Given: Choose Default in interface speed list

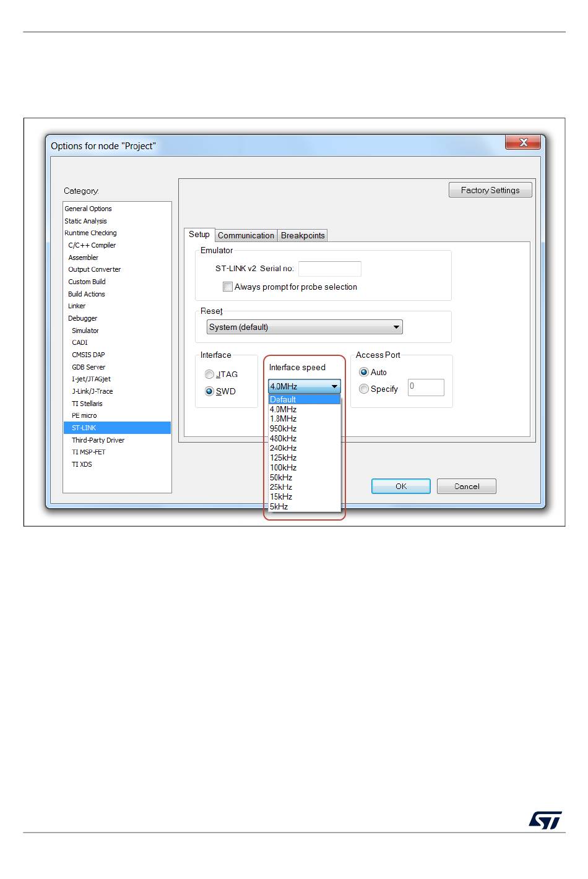Looking at the screenshot, I should tap(283, 399).
